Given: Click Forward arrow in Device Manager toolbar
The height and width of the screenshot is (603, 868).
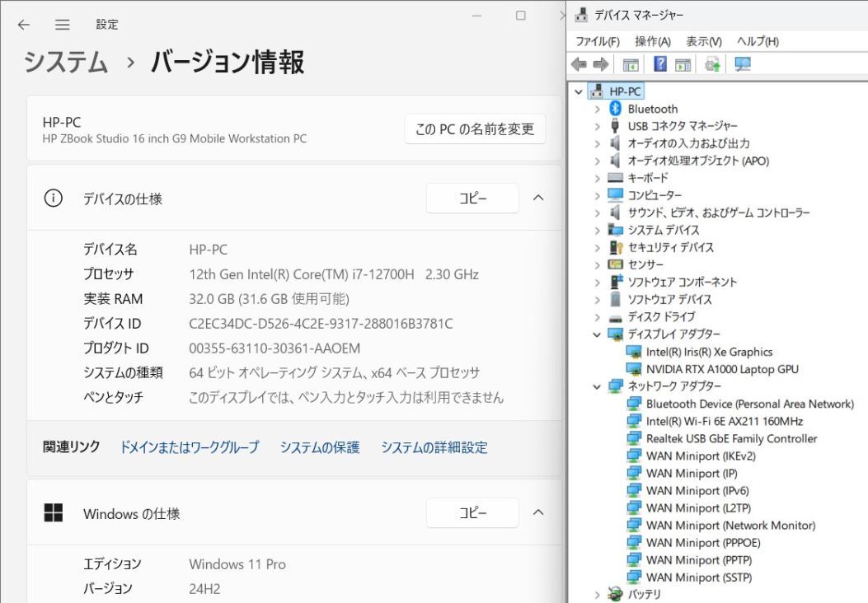Looking at the screenshot, I should pyautogui.click(x=601, y=64).
